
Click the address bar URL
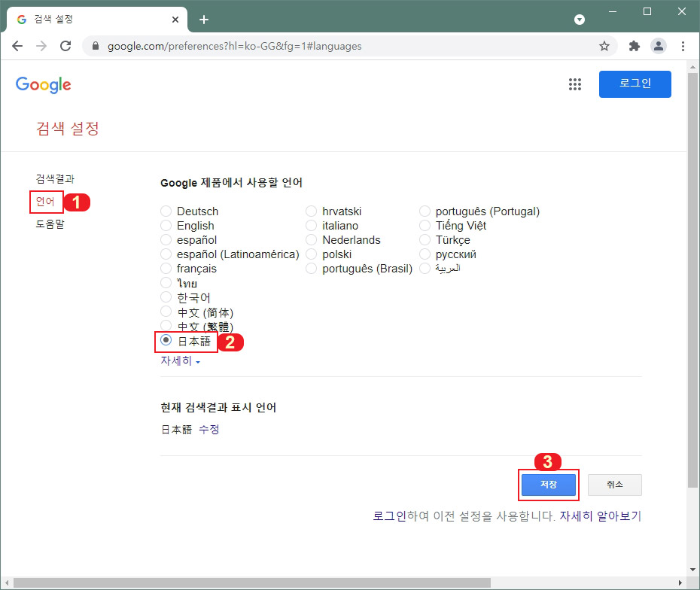click(234, 46)
